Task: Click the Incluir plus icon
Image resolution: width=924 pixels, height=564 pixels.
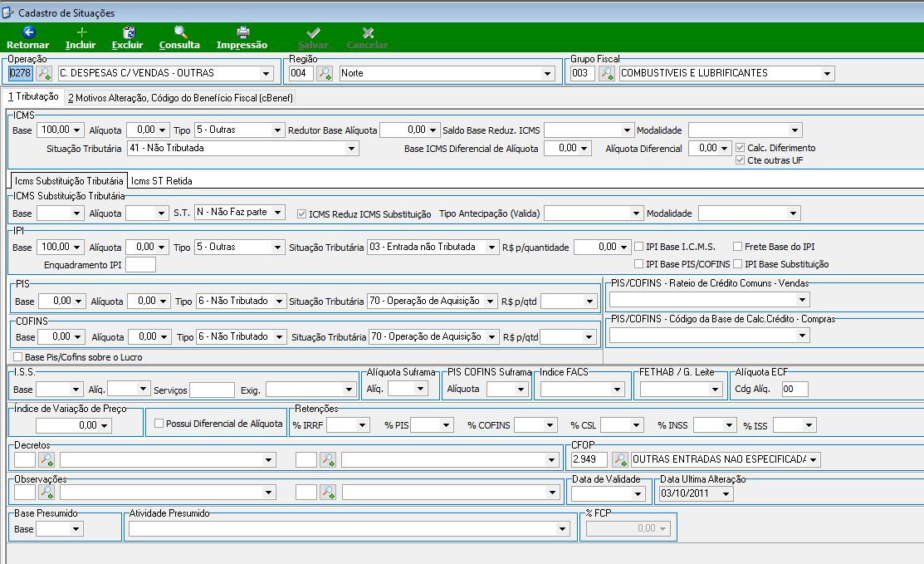Action: coord(81,32)
